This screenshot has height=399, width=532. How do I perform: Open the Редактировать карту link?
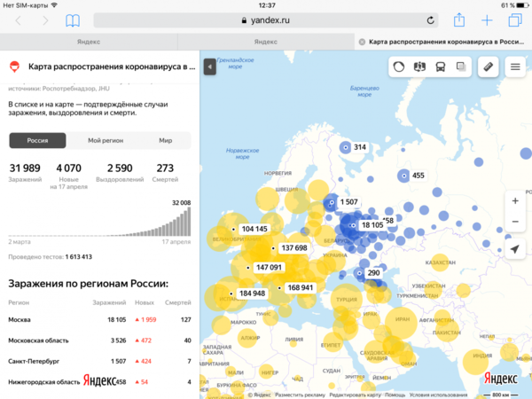pos(355,395)
